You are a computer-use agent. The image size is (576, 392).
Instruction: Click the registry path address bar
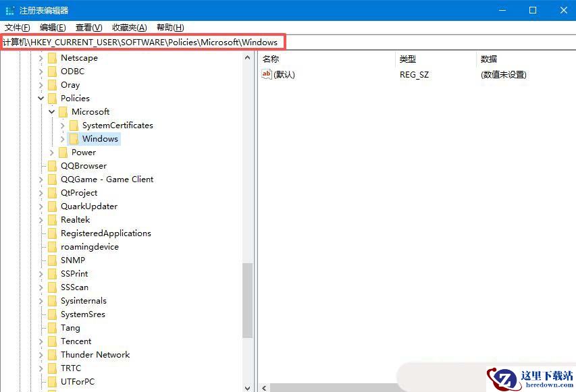point(142,42)
